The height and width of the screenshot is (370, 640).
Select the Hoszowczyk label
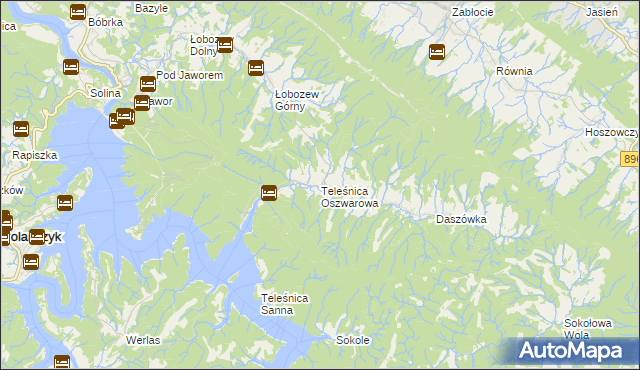pyautogui.click(x=611, y=132)
